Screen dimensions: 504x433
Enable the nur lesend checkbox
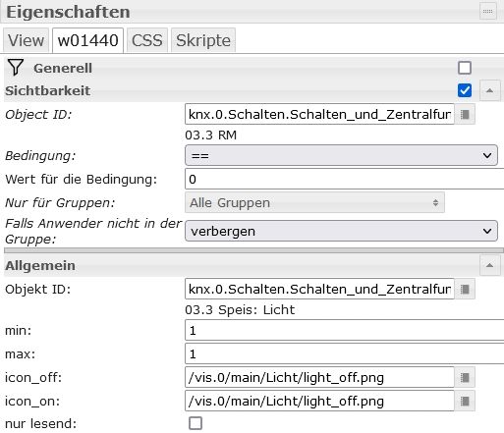(196, 423)
